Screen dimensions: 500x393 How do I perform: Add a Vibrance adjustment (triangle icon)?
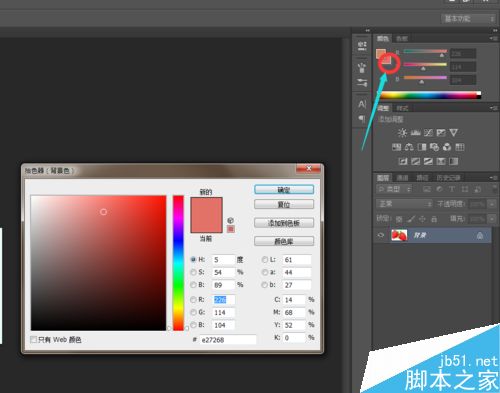point(453,133)
